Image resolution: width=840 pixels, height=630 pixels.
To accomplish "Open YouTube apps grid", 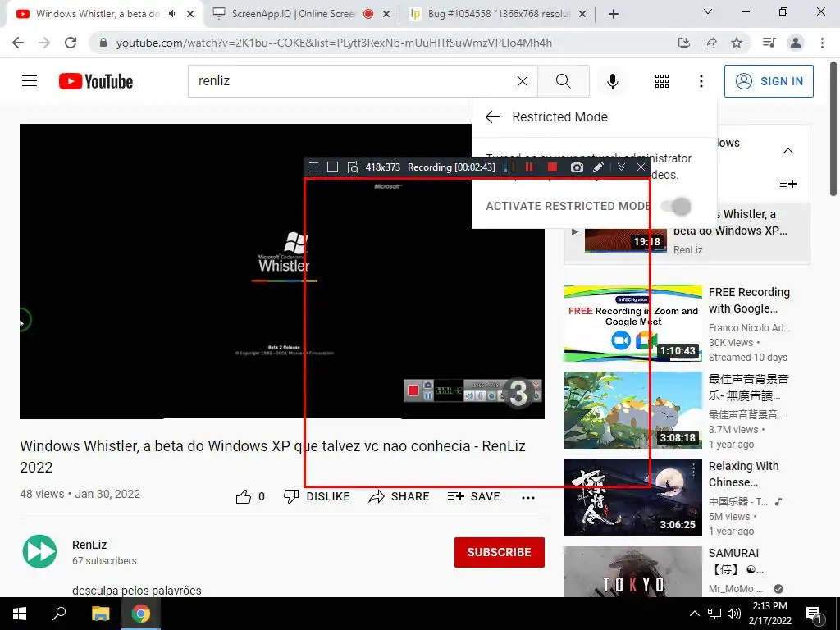I will (662, 81).
